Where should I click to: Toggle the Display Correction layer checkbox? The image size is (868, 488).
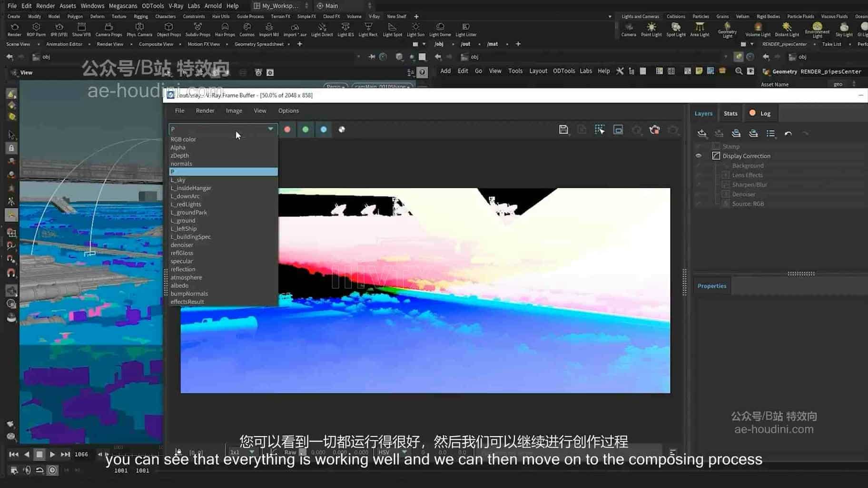[x=716, y=156]
